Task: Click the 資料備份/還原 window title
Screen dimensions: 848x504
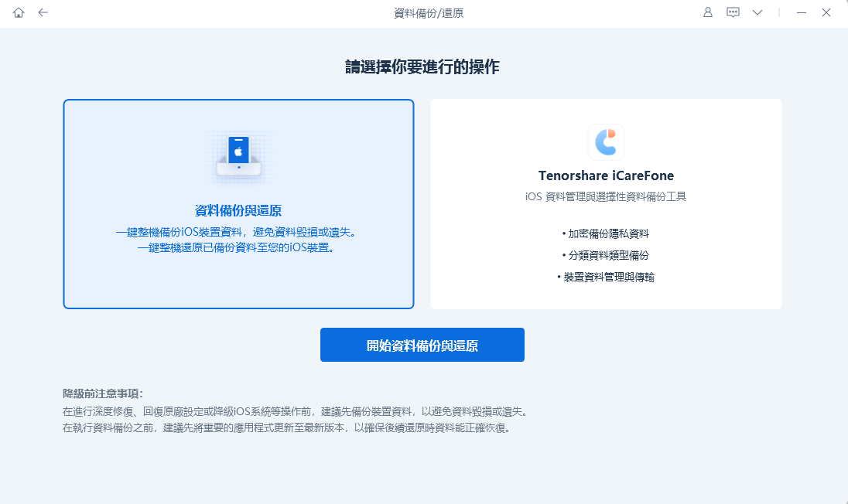Action: tap(429, 13)
